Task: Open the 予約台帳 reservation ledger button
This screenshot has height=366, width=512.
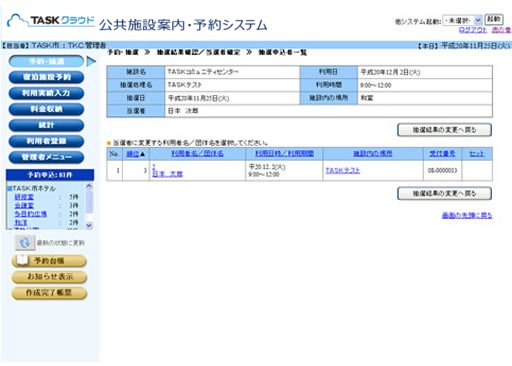Action: click(49, 261)
